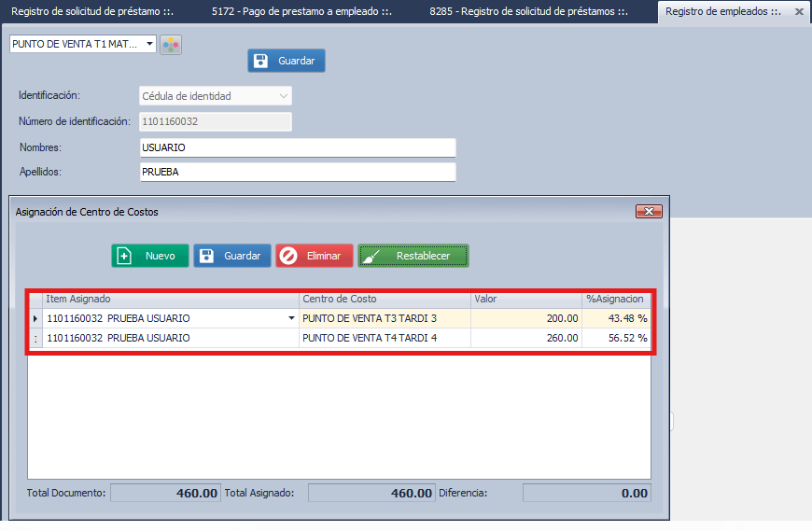Select the second row indicator in the grid
This screenshot has width=812, height=531.
35,338
